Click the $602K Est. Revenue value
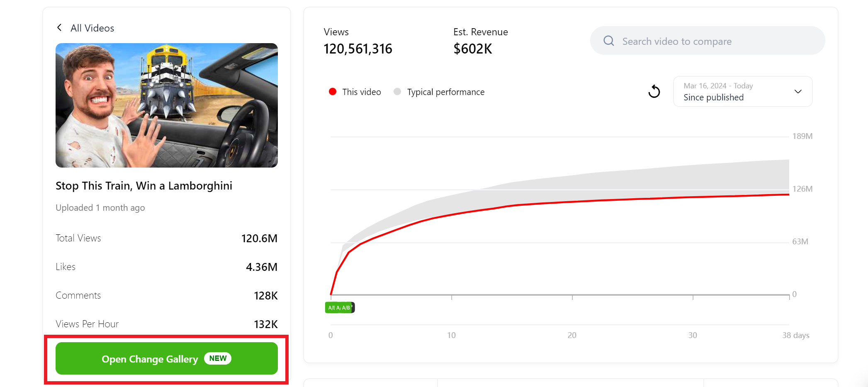 click(473, 49)
